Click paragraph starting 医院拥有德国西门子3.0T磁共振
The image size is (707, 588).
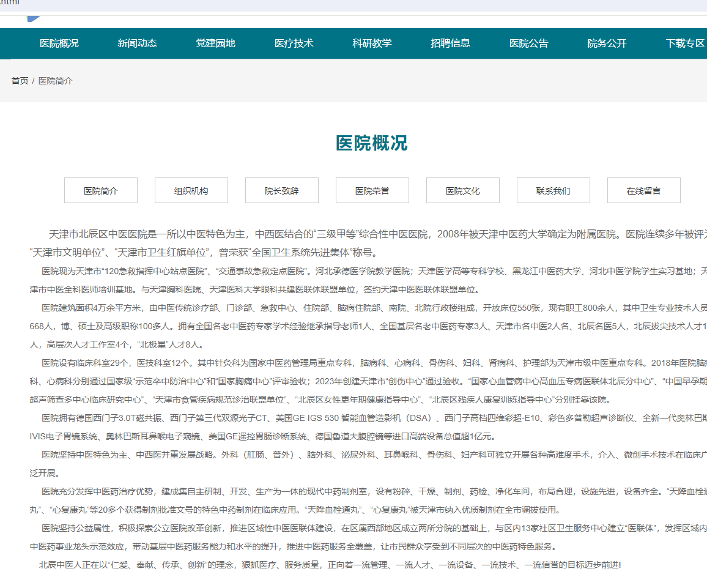(368, 427)
